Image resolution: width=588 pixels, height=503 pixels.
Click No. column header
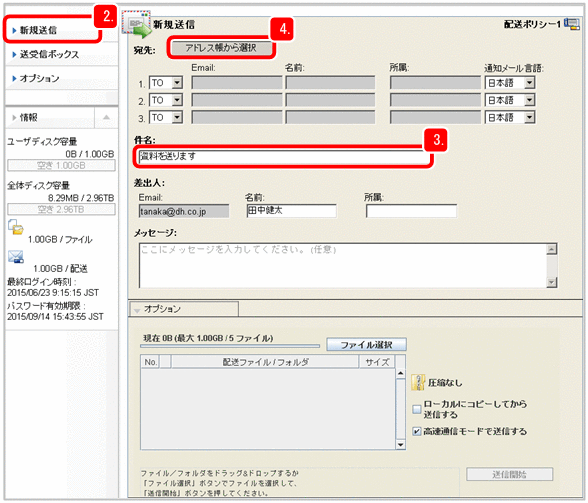(x=150, y=362)
